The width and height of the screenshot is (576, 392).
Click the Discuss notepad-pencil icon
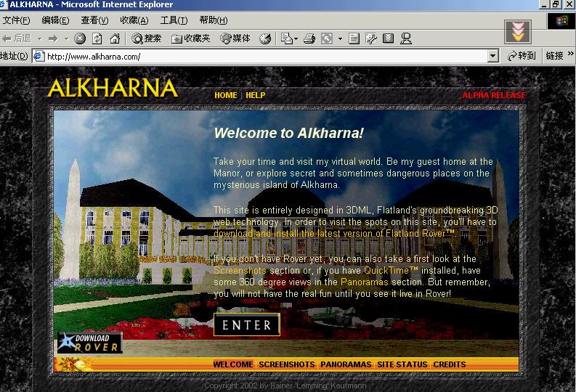point(371,38)
